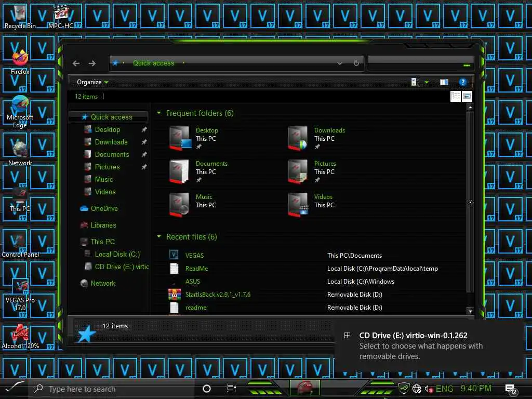This screenshot has width=532, height=399.
Task: Open the Organize menu
Action: click(92, 82)
